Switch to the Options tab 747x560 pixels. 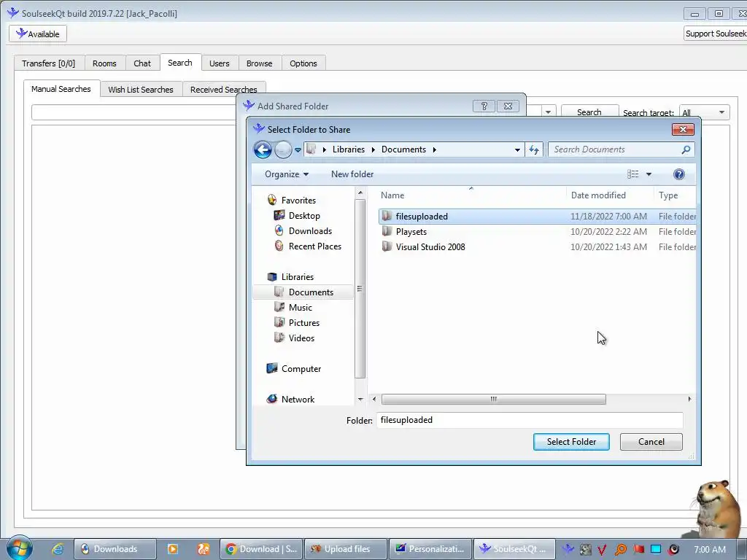tap(303, 63)
